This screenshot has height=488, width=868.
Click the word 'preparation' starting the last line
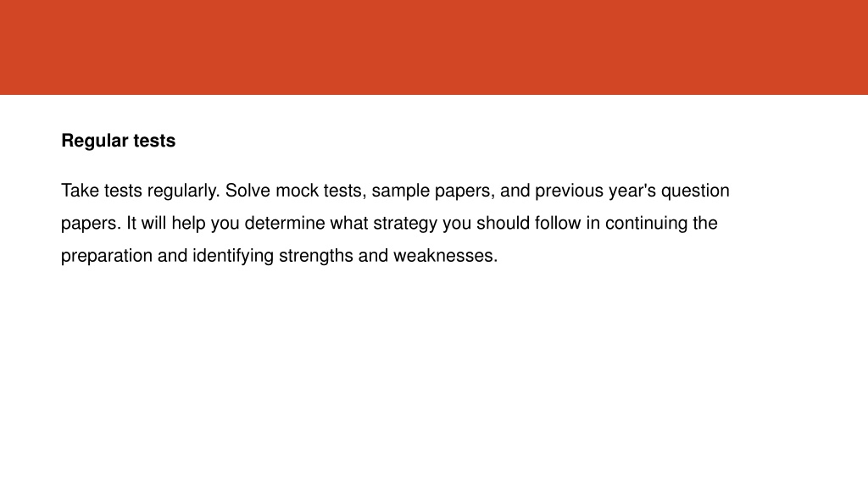[x=106, y=256]
